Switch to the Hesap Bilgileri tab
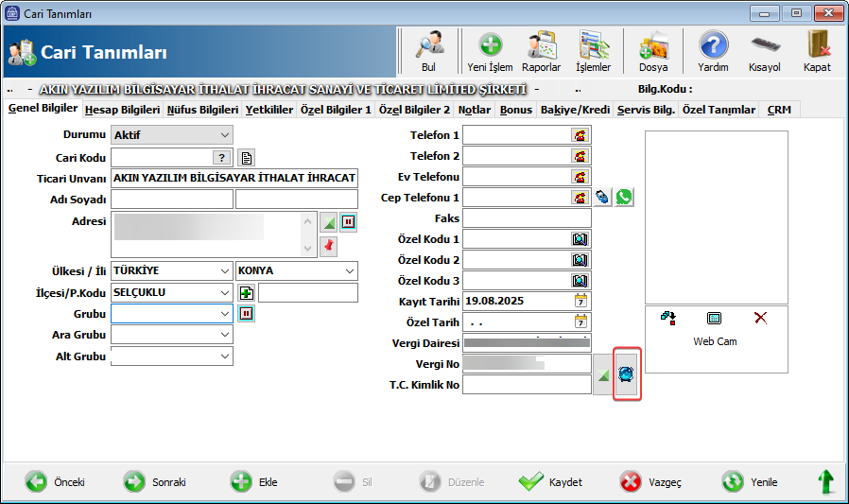849x504 pixels. (122, 110)
